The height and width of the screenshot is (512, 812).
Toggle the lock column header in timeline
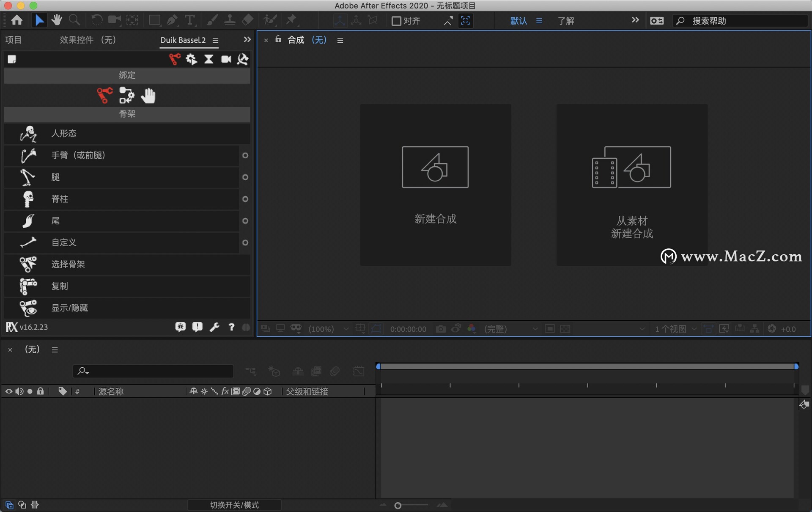(41, 391)
